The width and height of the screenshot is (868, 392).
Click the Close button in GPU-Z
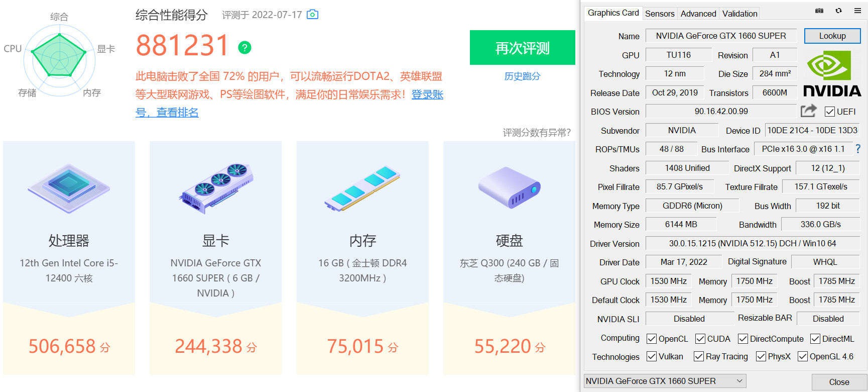839,382
